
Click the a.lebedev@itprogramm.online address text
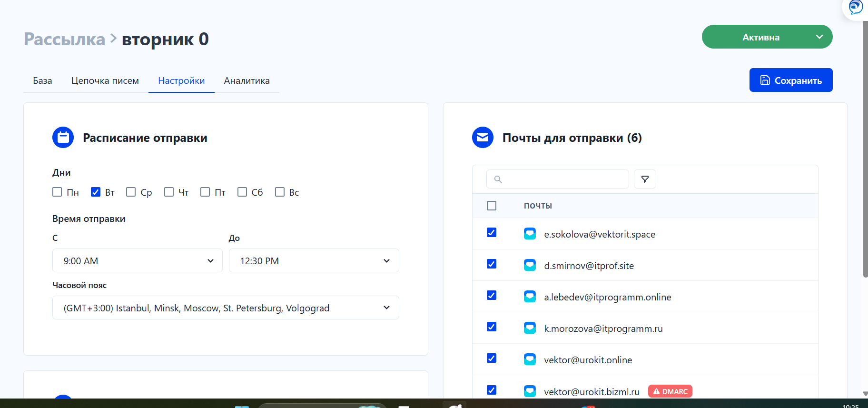[608, 297]
